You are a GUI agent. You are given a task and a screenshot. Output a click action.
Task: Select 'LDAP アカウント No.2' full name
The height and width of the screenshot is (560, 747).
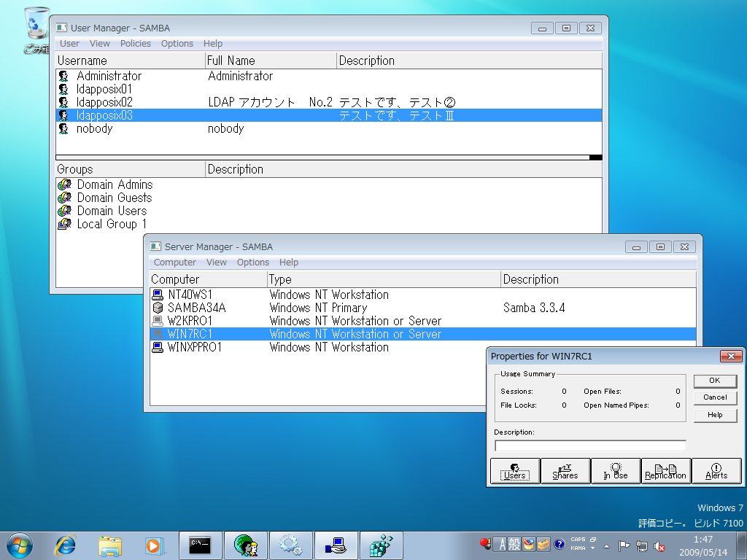[x=270, y=102]
